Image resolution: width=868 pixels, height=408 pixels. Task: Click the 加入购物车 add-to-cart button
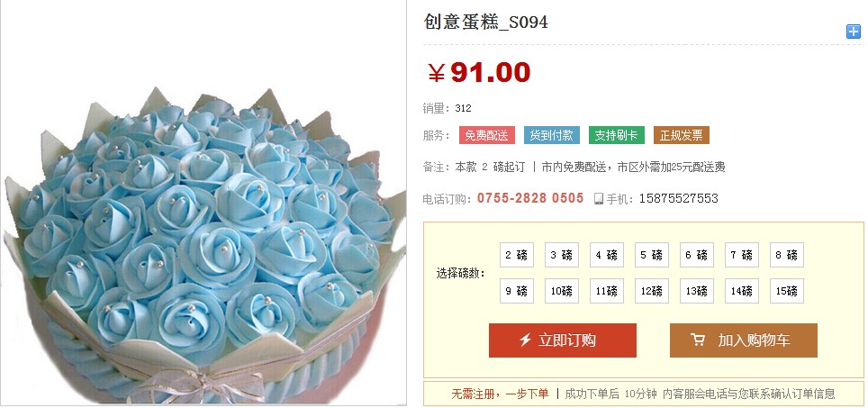click(x=744, y=340)
